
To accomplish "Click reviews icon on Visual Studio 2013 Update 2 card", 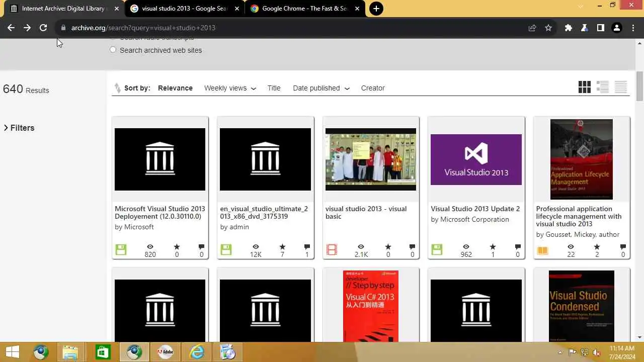I will (x=517, y=247).
